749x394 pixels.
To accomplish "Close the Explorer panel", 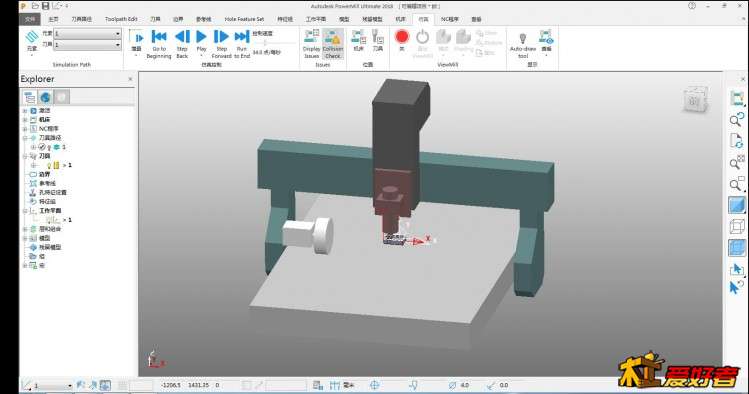I will pos(130,79).
